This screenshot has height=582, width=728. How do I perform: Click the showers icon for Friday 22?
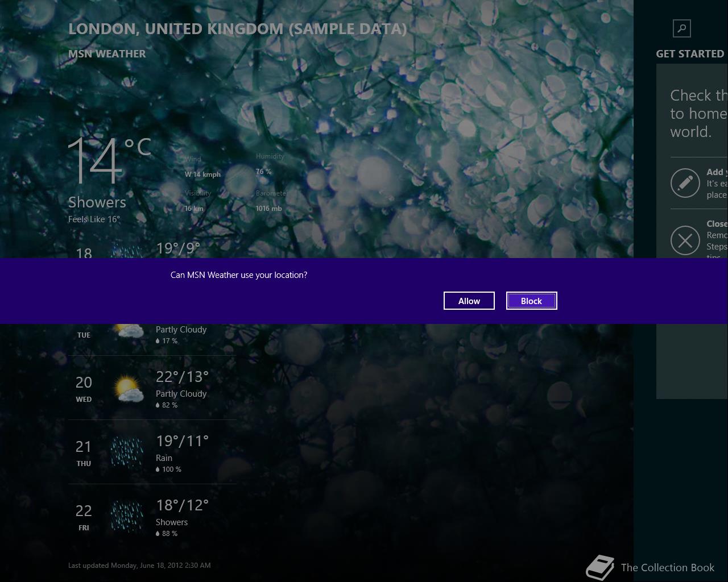point(127,517)
